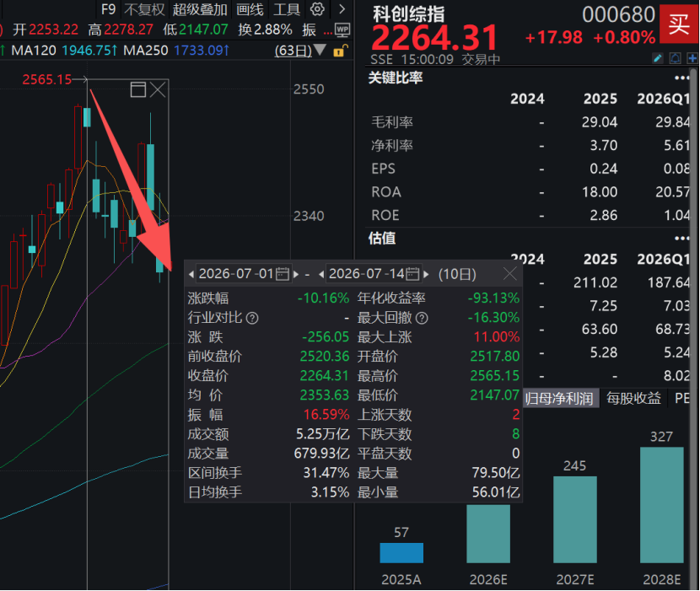Click the EPS row label

pos(383,169)
